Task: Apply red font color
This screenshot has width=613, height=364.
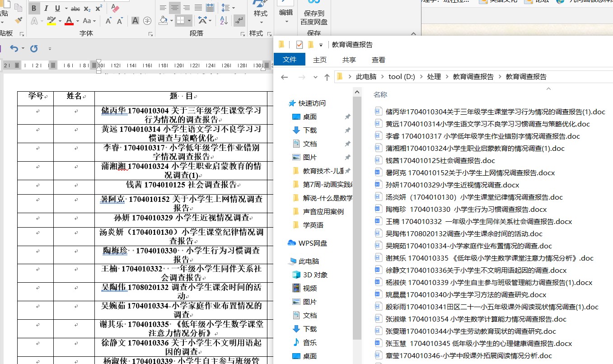Action: pos(69,21)
